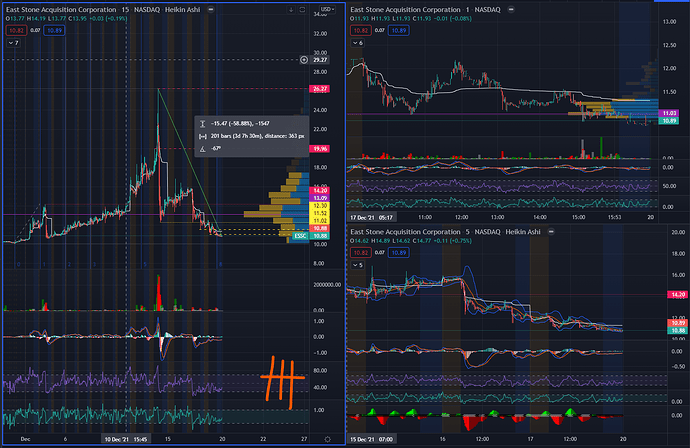Click the Dec label on the 15-minute time axis

[25, 439]
